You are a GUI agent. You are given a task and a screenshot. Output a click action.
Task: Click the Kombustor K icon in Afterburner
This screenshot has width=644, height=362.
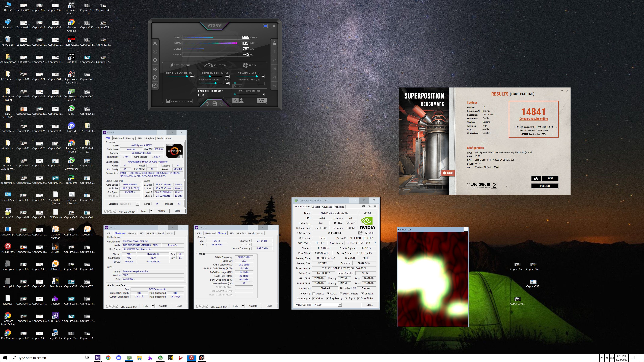pyautogui.click(x=155, y=52)
